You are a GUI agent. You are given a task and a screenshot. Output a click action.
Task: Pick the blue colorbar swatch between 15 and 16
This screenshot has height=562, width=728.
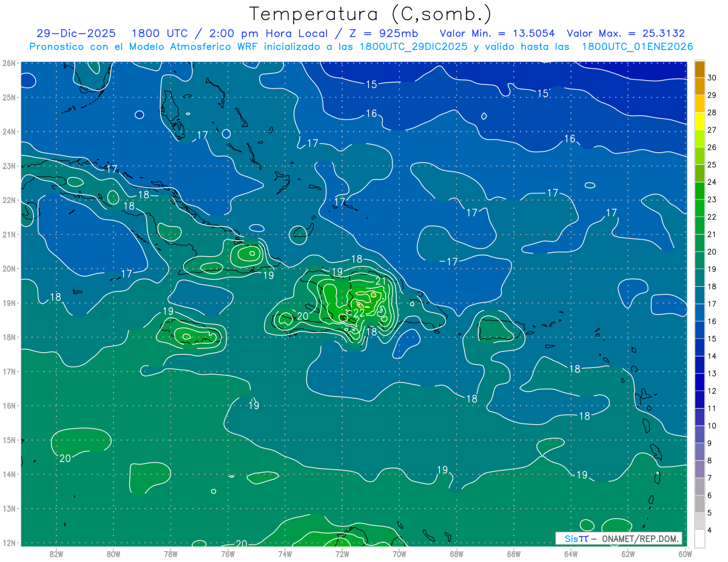pyautogui.click(x=699, y=330)
